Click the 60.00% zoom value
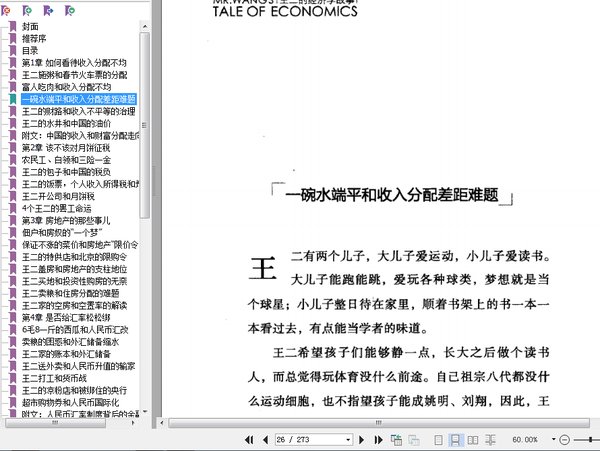This screenshot has width=600, height=451. (x=525, y=440)
